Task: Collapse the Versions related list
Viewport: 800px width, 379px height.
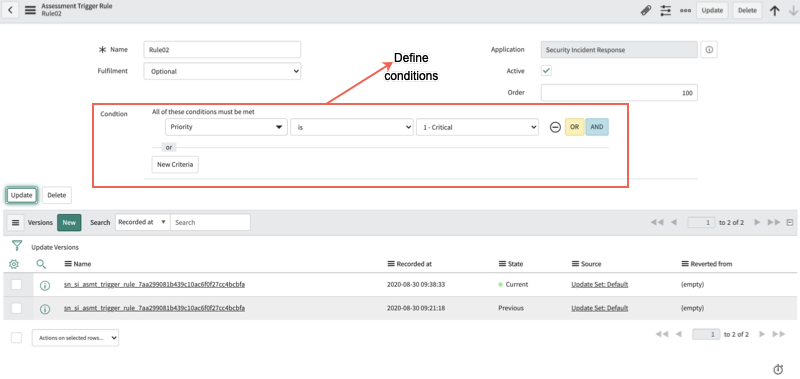Action: [x=790, y=222]
